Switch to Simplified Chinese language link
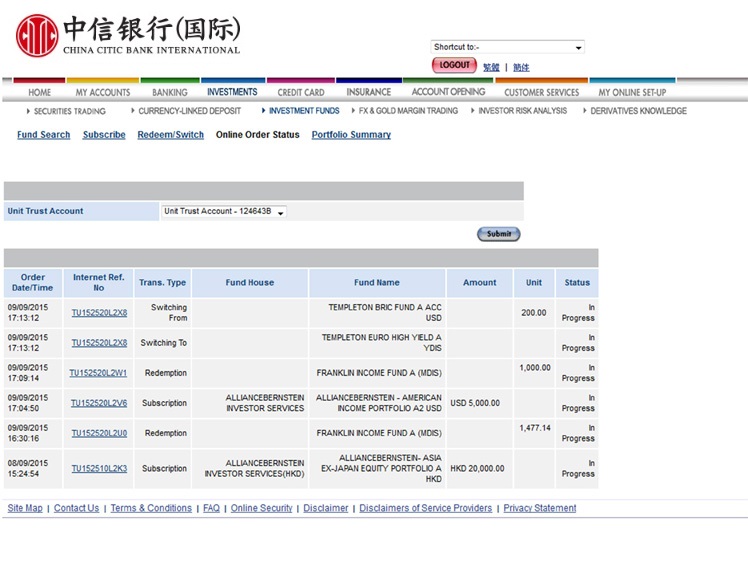This screenshot has height=561, width=748. click(x=521, y=67)
